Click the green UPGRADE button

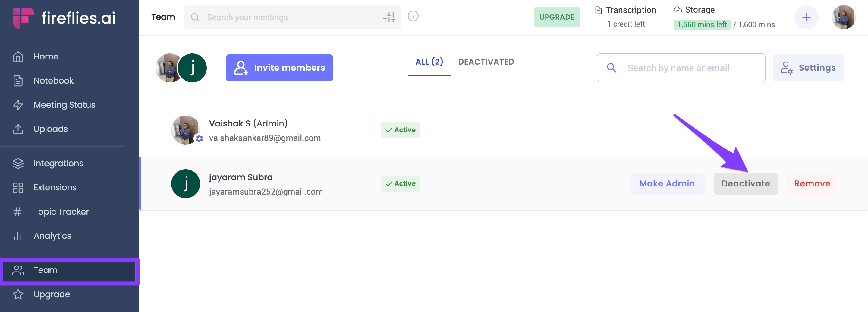pyautogui.click(x=557, y=17)
